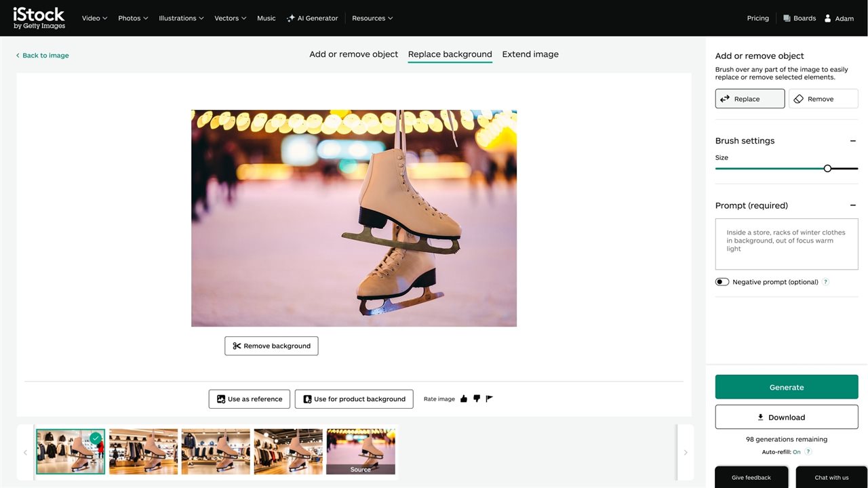The height and width of the screenshot is (488, 868).
Task: Rate the image with thumbs up
Action: click(x=464, y=399)
